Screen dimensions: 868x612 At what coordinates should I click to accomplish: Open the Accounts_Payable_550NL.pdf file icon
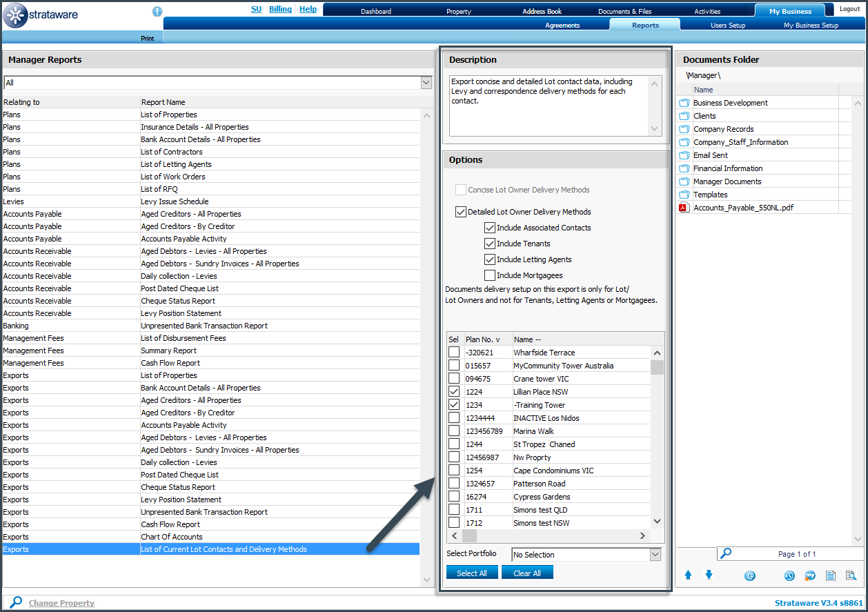[684, 208]
